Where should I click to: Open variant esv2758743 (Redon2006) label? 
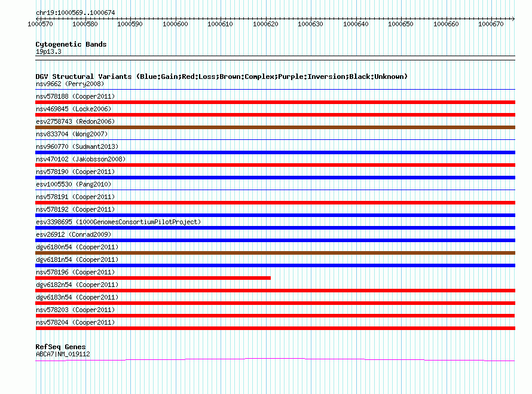pos(75,121)
